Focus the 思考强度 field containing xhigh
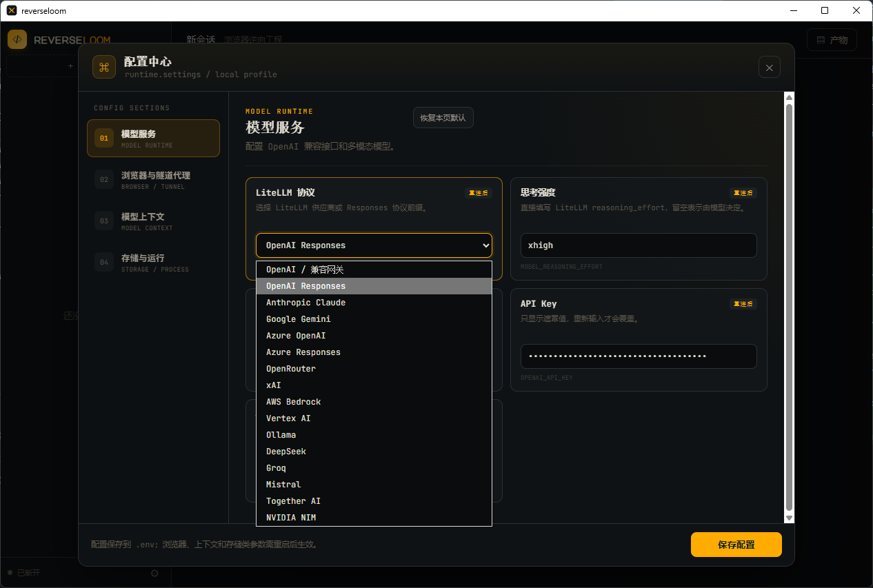The height and width of the screenshot is (588, 873). point(639,245)
